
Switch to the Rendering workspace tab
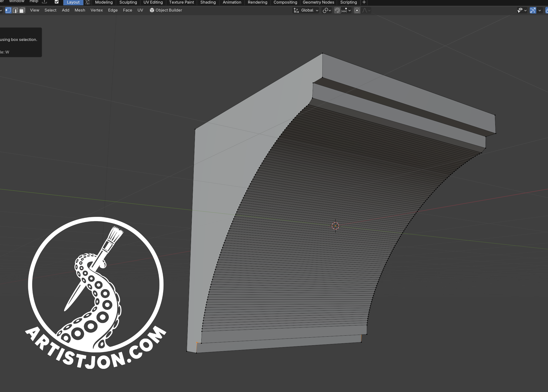(257, 2)
